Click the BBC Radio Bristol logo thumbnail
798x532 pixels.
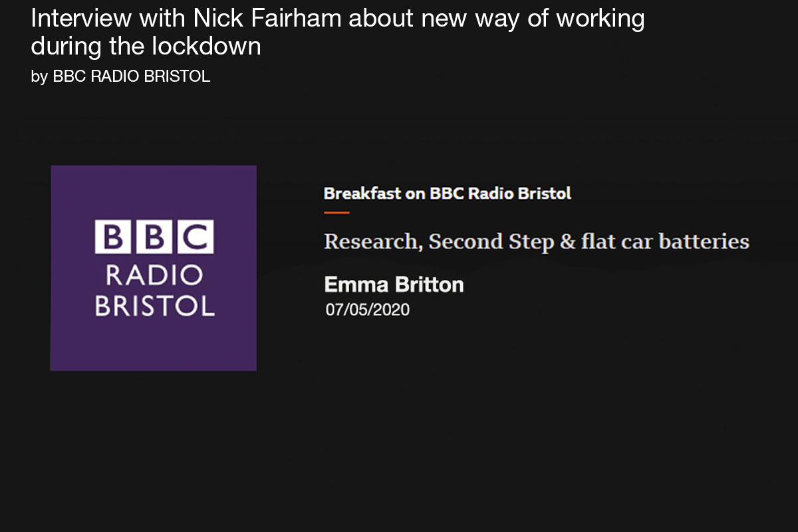pyautogui.click(x=154, y=268)
